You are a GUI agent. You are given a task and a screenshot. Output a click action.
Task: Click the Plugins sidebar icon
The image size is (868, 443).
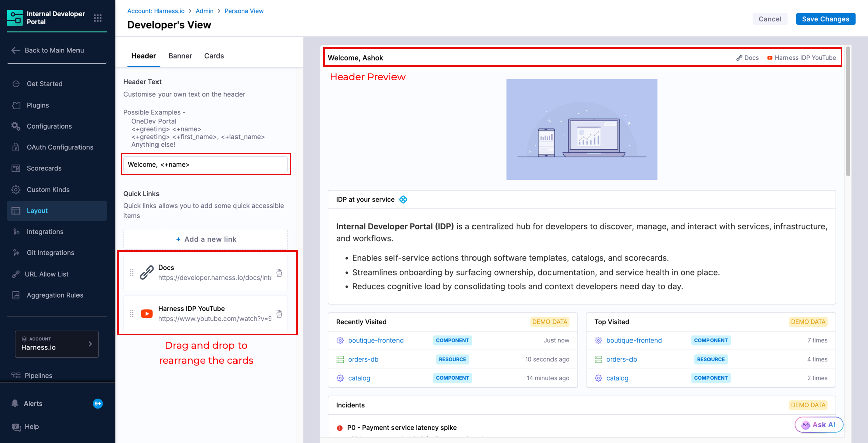point(16,105)
